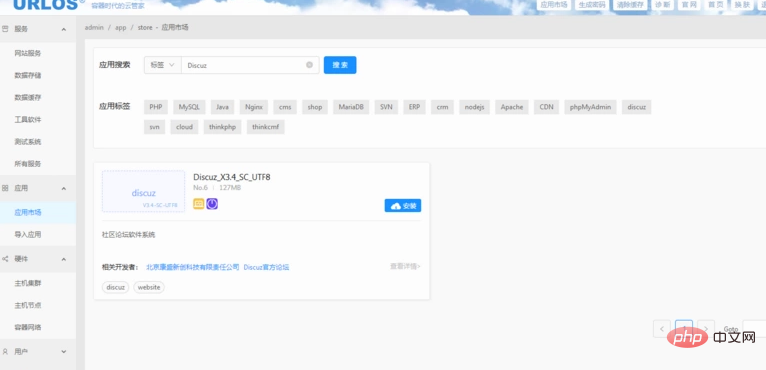The height and width of the screenshot is (370, 766).
Task: Click the 应用 sidebar section icon
Action: pos(5,188)
